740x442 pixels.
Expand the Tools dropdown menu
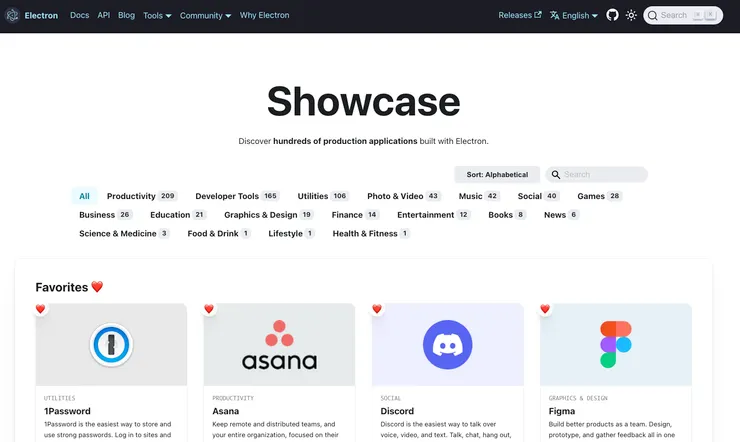click(157, 16)
